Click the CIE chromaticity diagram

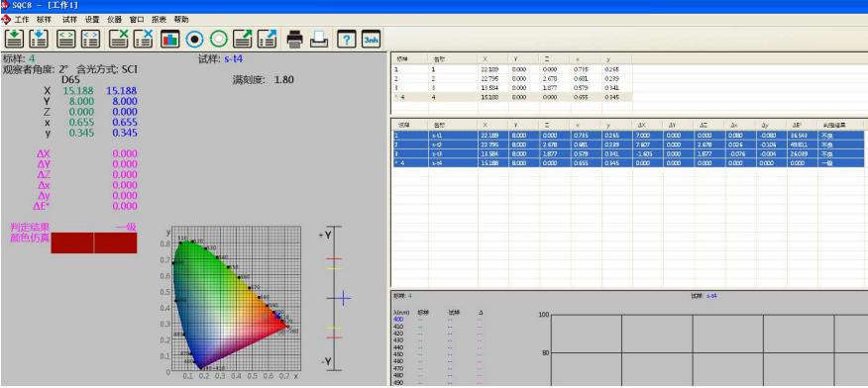[x=237, y=299]
